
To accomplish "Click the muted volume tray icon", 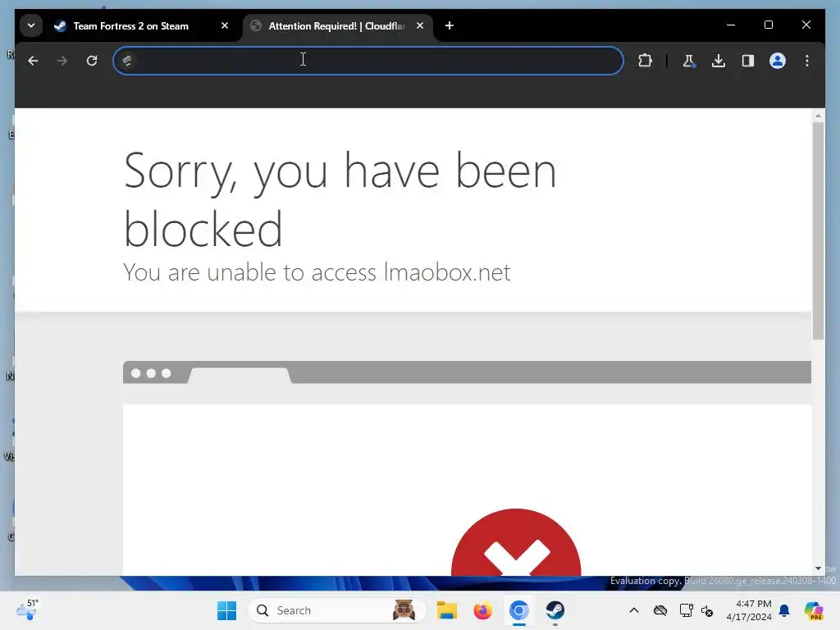I will point(707,610).
